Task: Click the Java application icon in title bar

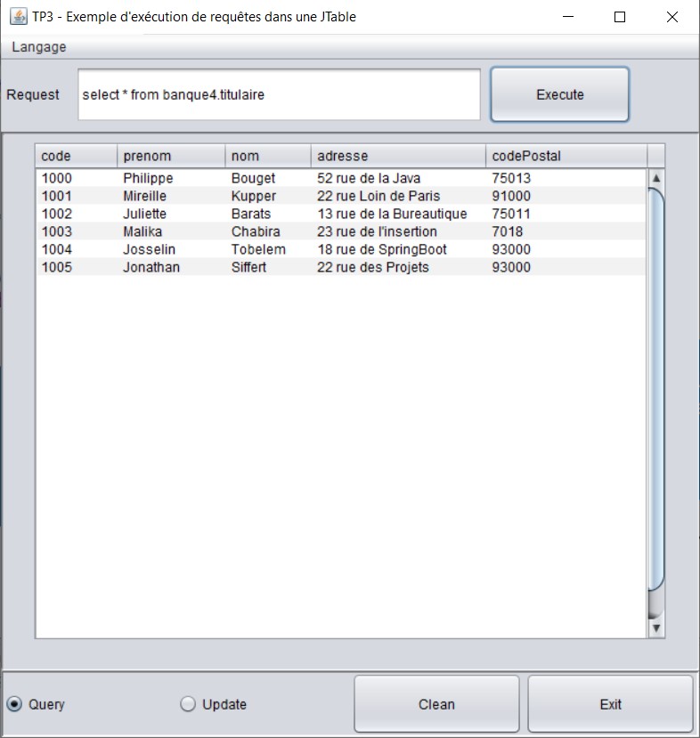Action: [17, 17]
